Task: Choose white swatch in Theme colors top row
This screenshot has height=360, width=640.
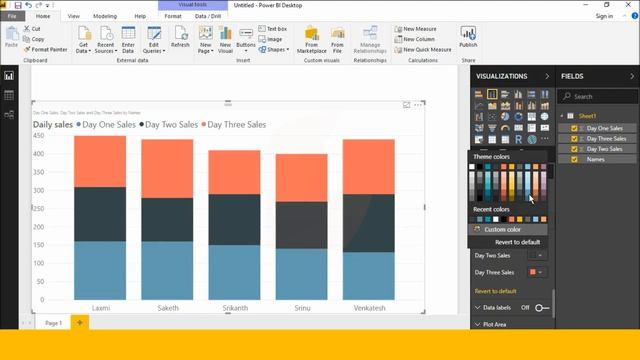Action: click(x=472, y=167)
